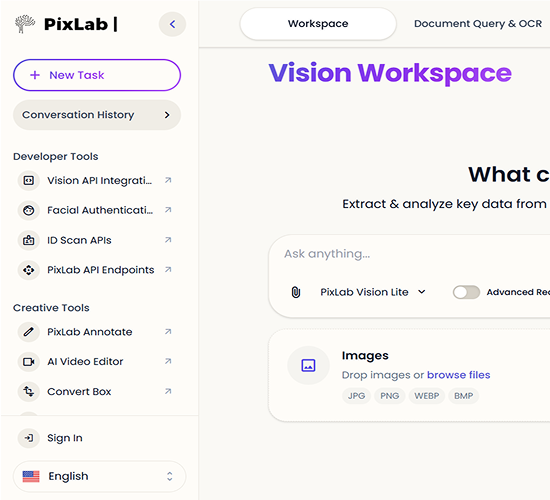Start a New Task
Viewport: 550px width, 500px height.
click(x=97, y=75)
